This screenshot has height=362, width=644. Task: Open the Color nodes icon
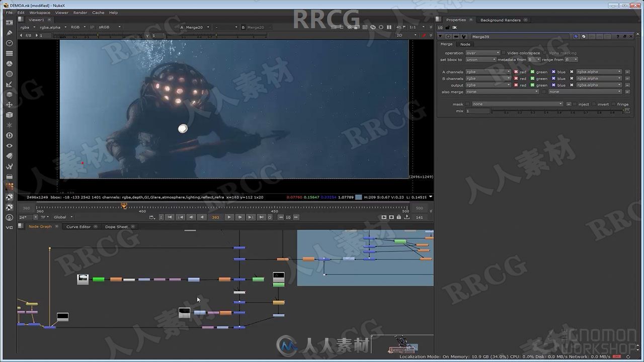pyautogui.click(x=9, y=64)
